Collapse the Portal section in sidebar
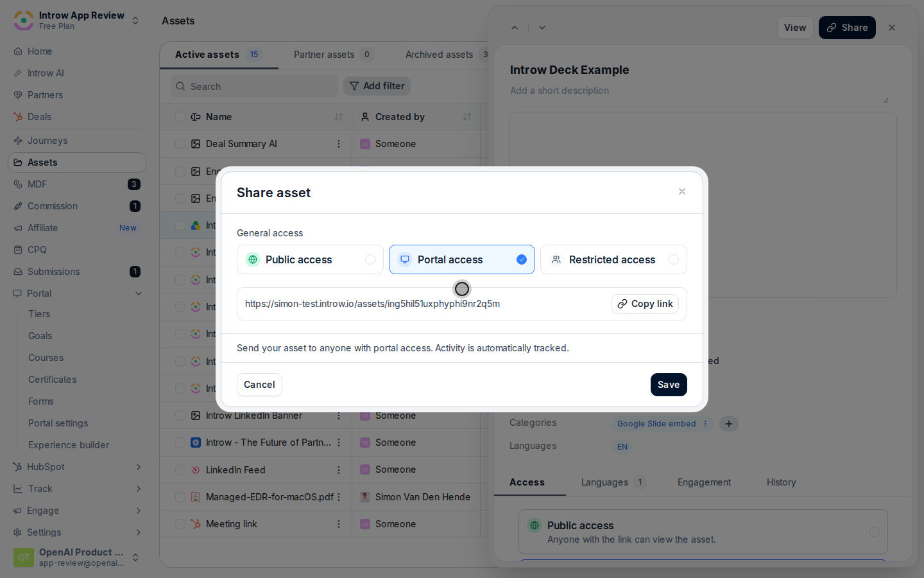Screen dimensions: 924x578 click(x=139, y=293)
